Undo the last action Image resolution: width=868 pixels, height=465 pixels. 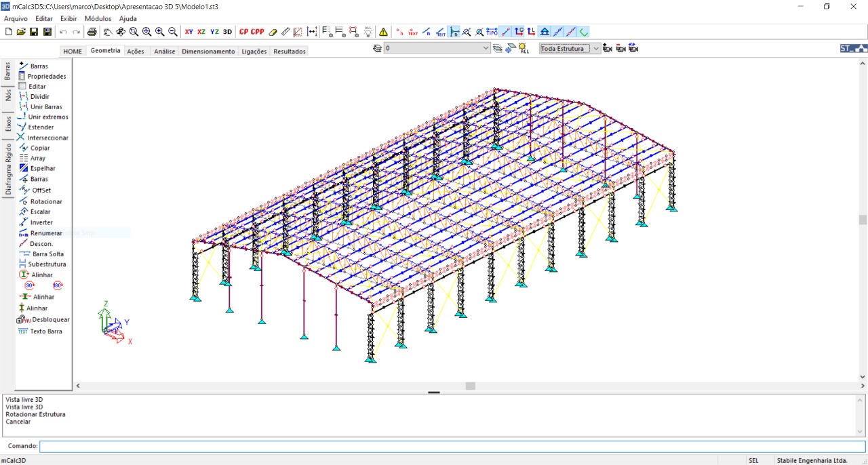(x=63, y=32)
